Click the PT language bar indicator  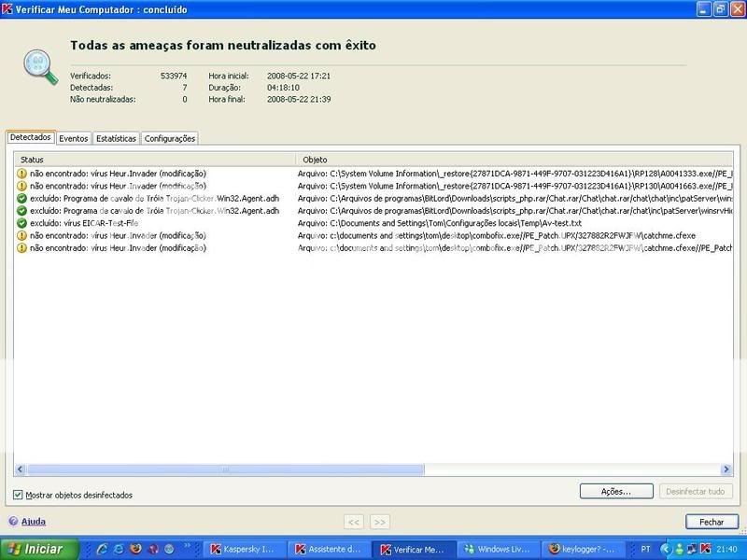(x=646, y=550)
